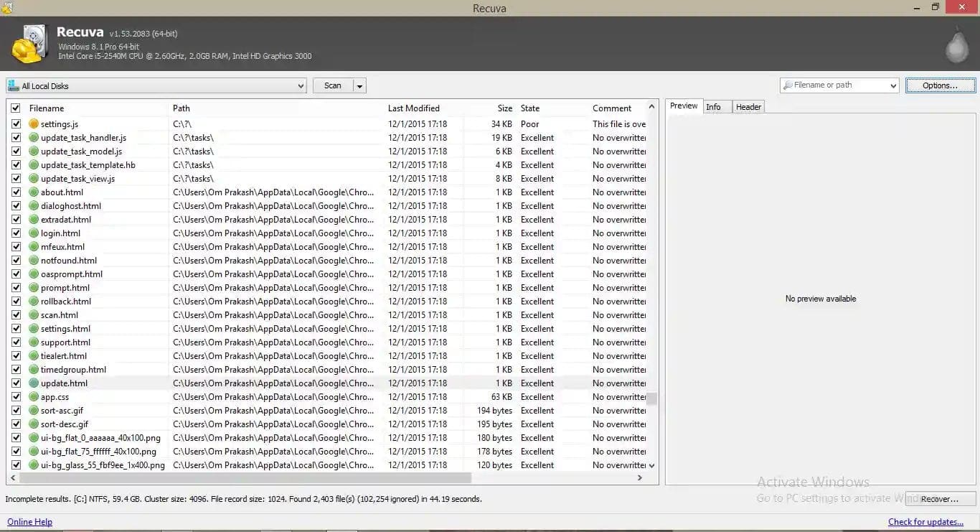Uncheck the ui-bg_flat_0_aaaaaa_40x100.png checkbox
The height and width of the screenshot is (532, 980).
pyautogui.click(x=16, y=438)
